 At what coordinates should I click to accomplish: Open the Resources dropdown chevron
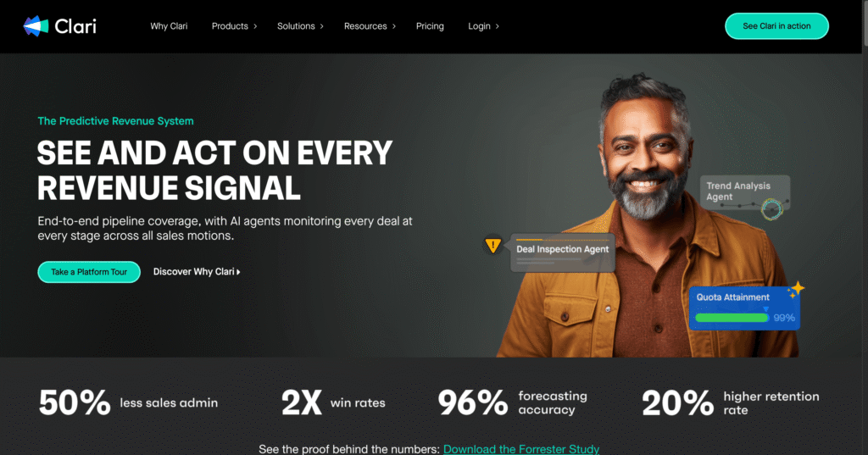click(394, 26)
